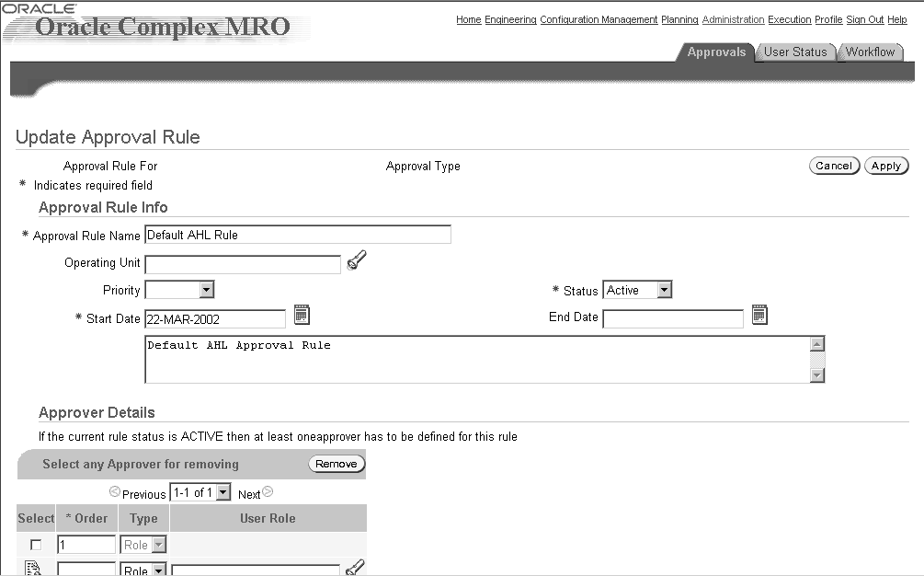
Task: Go to Home in the top navigation
Action: [469, 19]
